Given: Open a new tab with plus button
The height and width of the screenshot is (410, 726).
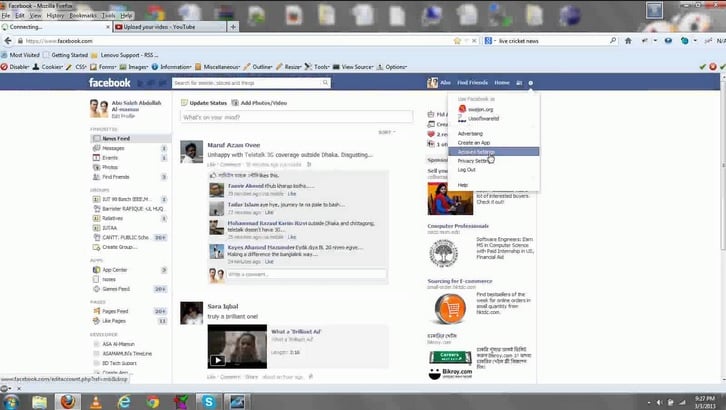Looking at the screenshot, I should 233,27.
